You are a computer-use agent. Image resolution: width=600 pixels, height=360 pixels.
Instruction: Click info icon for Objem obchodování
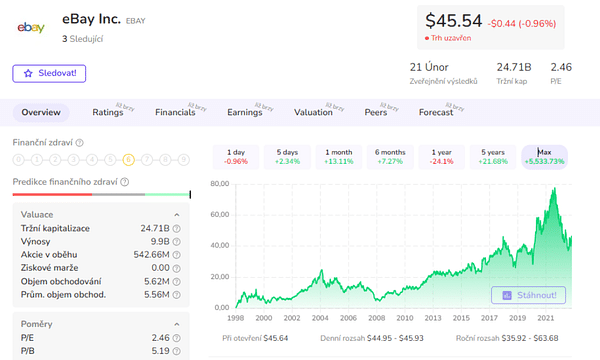click(176, 282)
